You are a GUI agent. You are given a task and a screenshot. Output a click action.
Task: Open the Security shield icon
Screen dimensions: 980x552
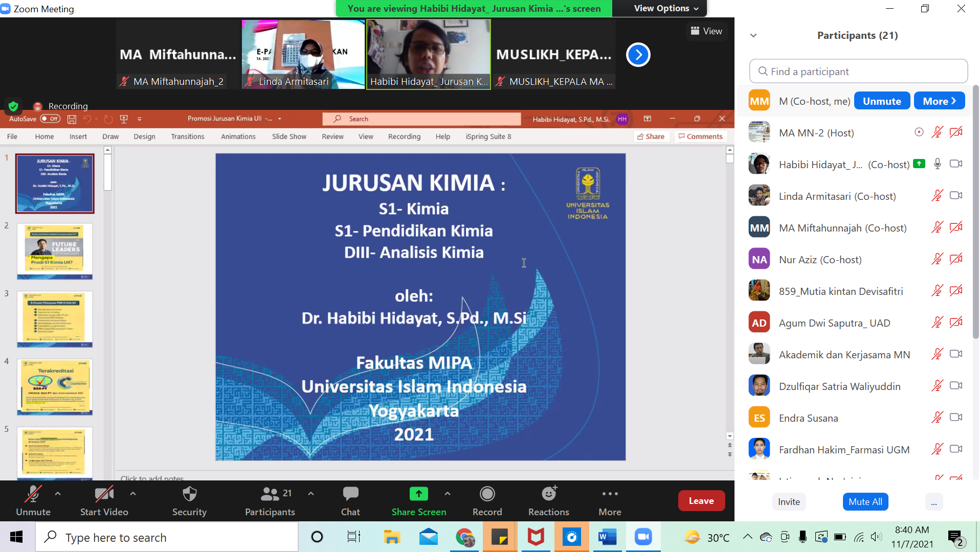189,494
